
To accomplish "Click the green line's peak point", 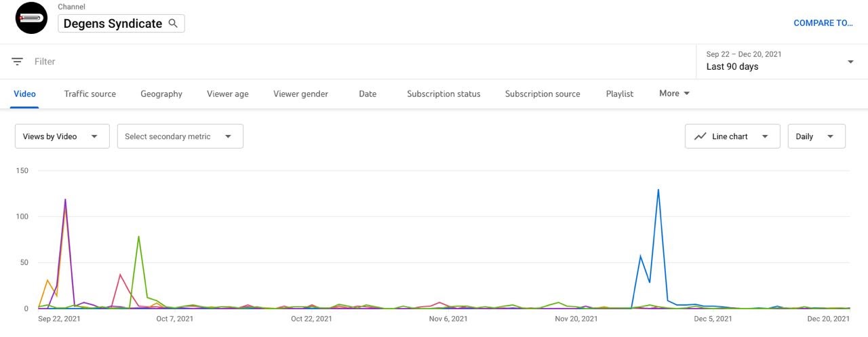I will coord(138,237).
